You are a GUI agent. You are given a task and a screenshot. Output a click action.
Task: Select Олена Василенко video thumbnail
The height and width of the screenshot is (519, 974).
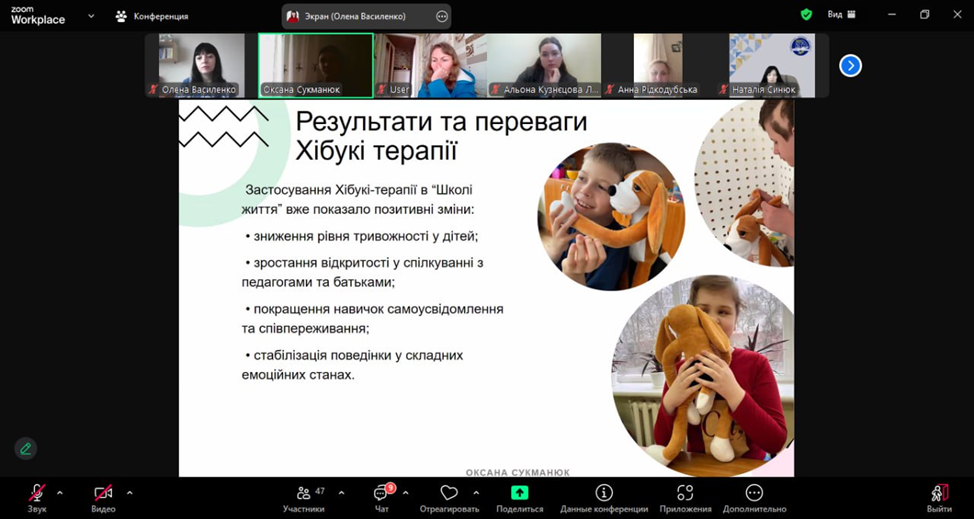[x=201, y=65]
